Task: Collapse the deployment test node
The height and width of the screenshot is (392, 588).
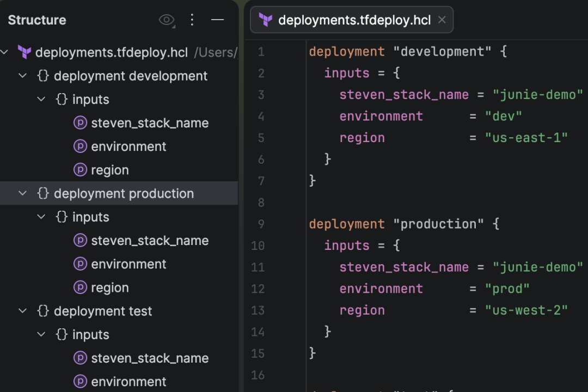Action: pos(22,311)
